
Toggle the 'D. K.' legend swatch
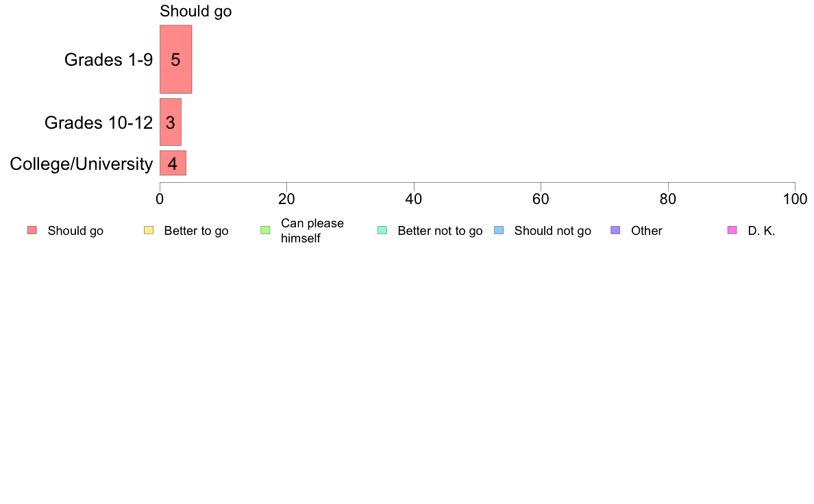pyautogui.click(x=732, y=230)
